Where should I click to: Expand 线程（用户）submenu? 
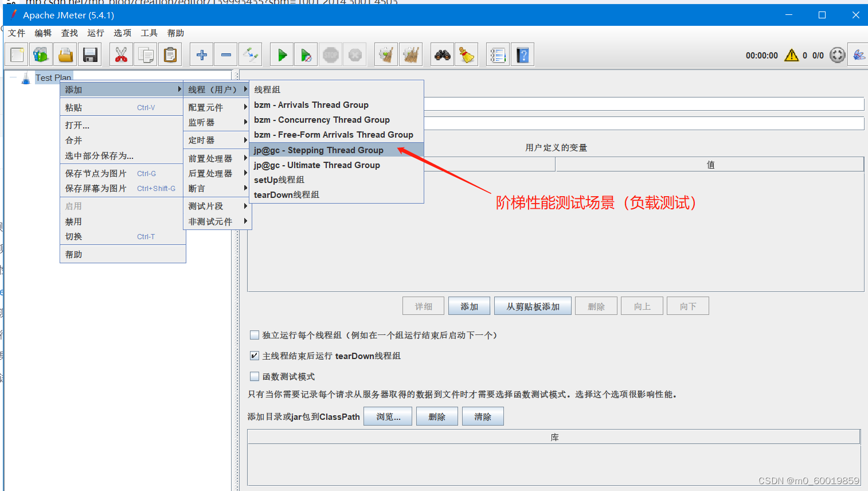tap(217, 89)
